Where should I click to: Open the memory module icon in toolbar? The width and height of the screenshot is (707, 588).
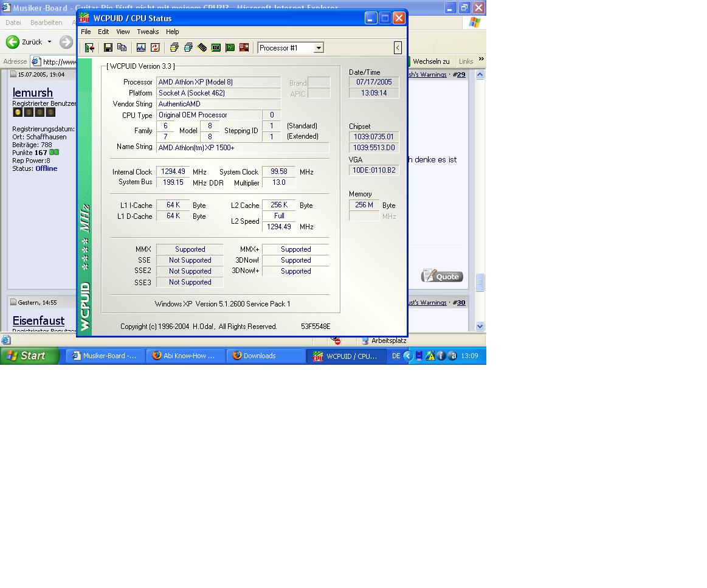pos(202,48)
